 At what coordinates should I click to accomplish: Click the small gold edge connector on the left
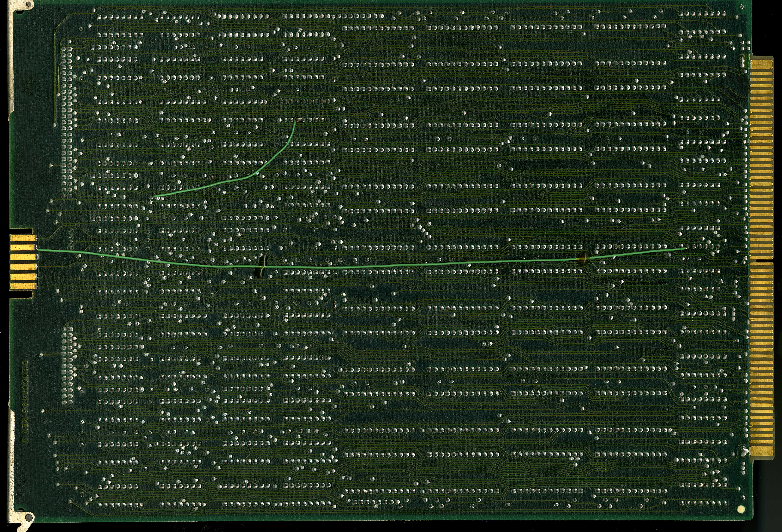pos(23,262)
